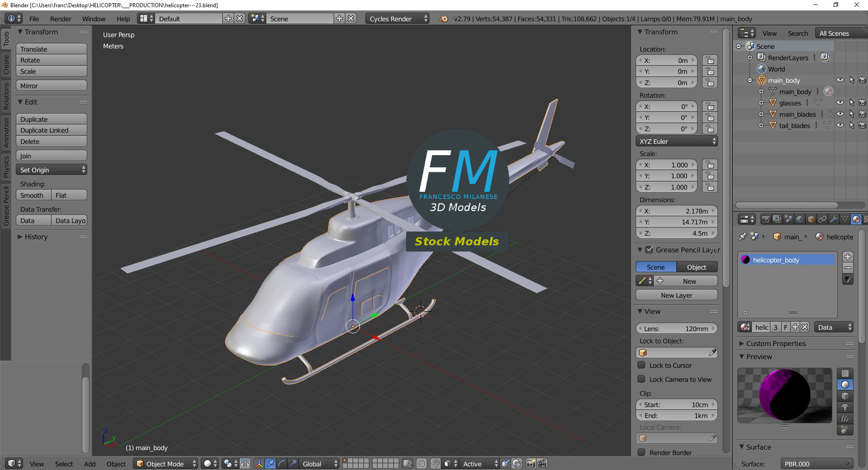The image size is (868, 470).
Task: Switch grease pencil source to Object
Action: tap(697, 267)
